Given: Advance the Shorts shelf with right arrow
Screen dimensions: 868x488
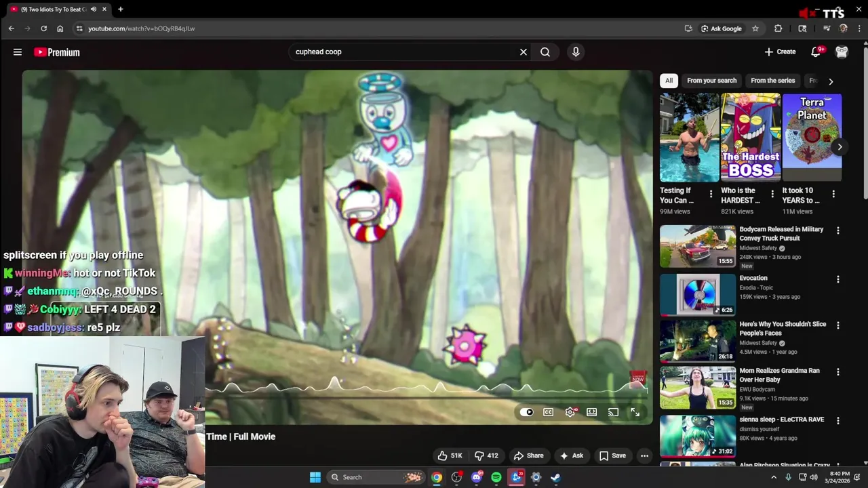Looking at the screenshot, I should tap(840, 147).
